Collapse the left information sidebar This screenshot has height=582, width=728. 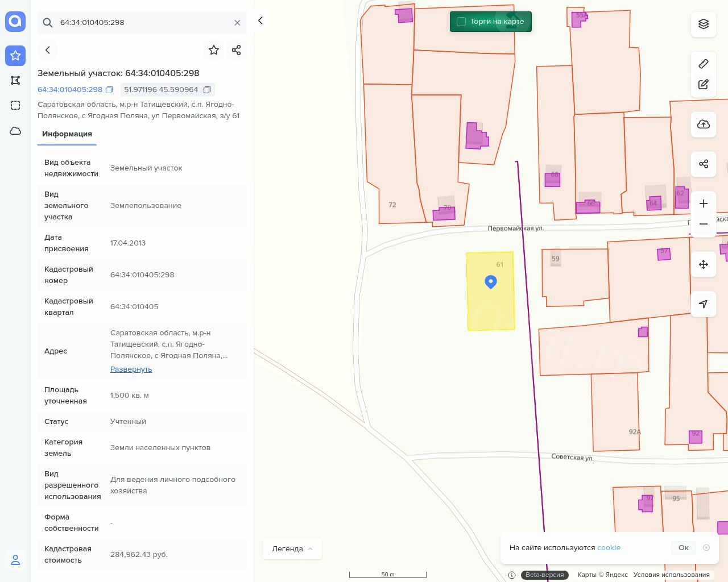260,21
